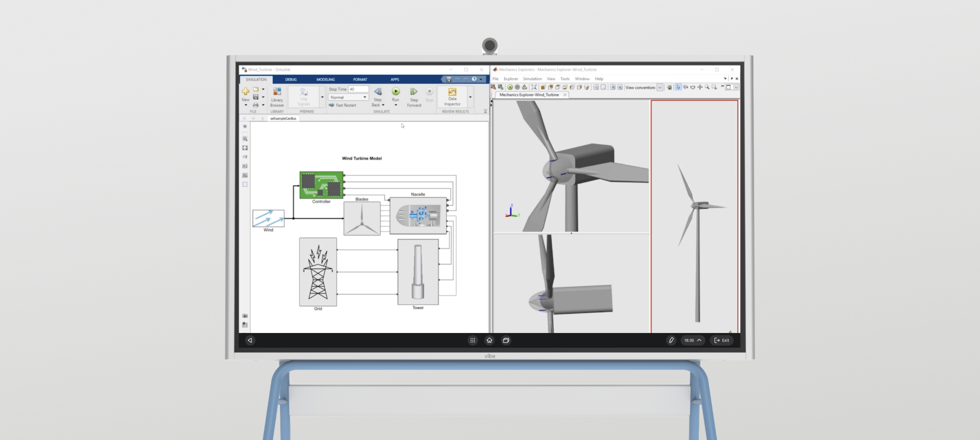Switch to the MODELING ribbon tab

click(x=325, y=79)
